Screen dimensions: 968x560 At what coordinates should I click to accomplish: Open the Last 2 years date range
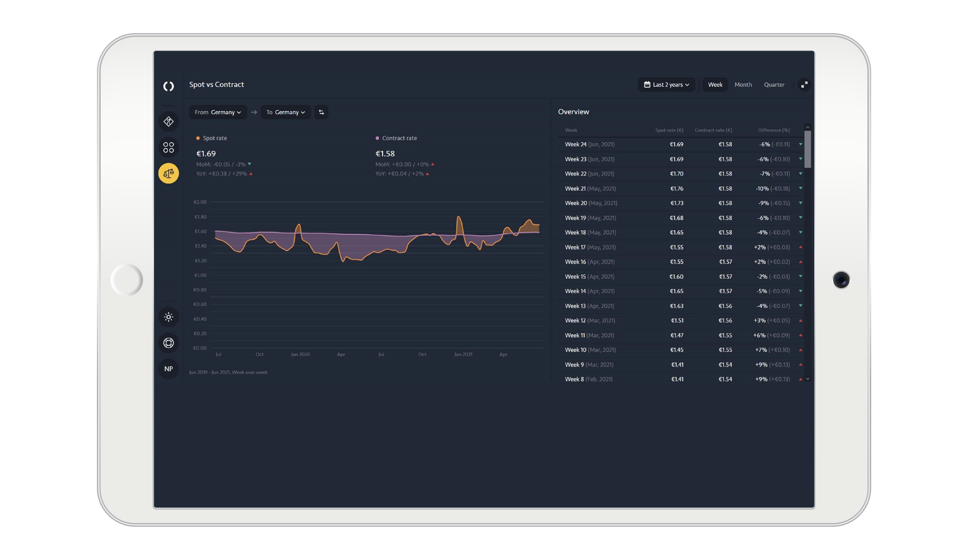click(x=666, y=85)
